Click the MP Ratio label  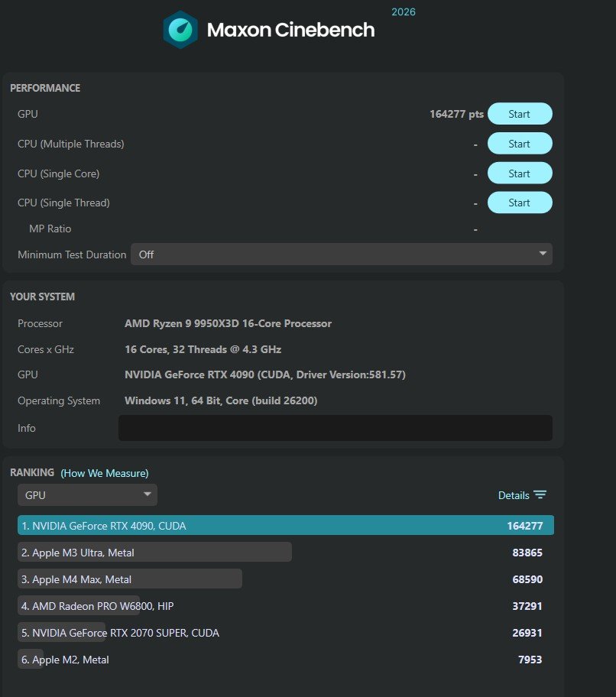(x=50, y=229)
